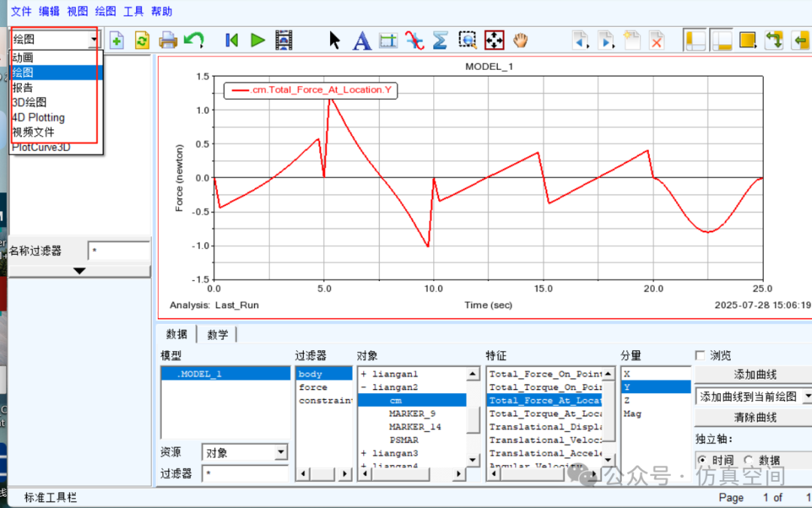
Task: Click the film strip record animation icon
Action: click(283, 40)
